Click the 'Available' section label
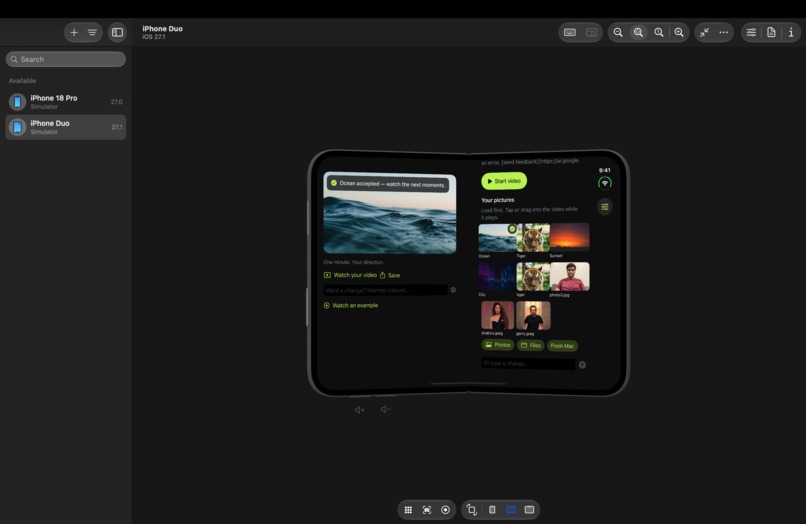Image resolution: width=806 pixels, height=524 pixels. pyautogui.click(x=22, y=81)
